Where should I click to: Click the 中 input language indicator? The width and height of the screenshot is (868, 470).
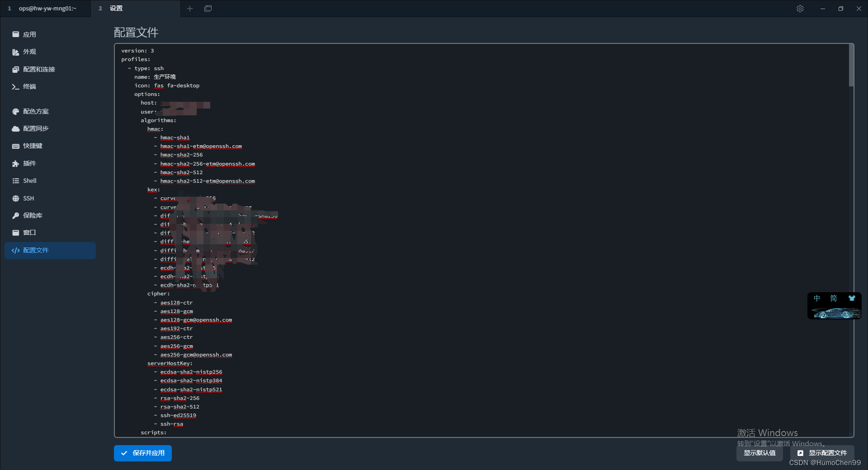coord(817,298)
